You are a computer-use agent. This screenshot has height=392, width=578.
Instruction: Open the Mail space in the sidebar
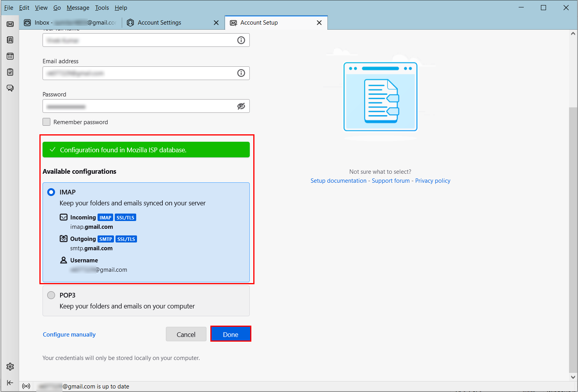pyautogui.click(x=10, y=24)
